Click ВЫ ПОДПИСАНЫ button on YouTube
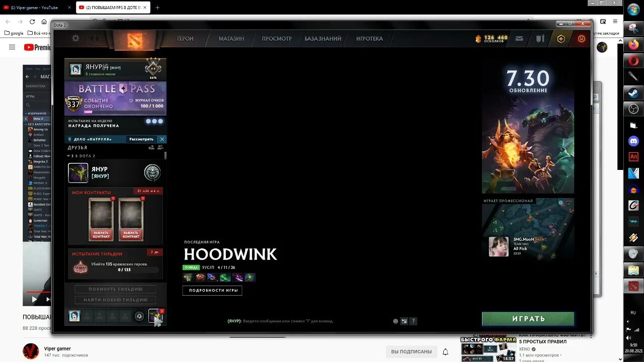This screenshot has width=644, height=362. pyautogui.click(x=412, y=351)
